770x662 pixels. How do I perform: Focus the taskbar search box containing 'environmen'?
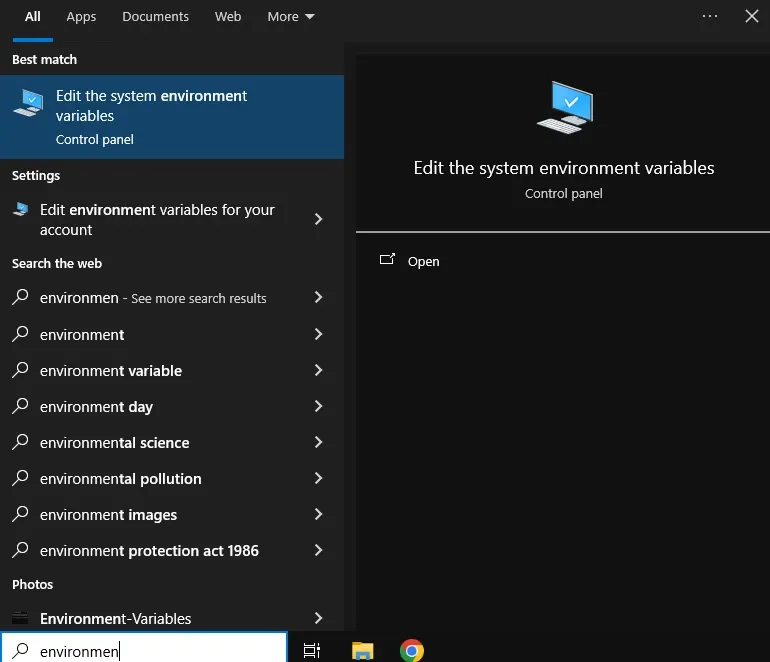pyautogui.click(x=144, y=648)
